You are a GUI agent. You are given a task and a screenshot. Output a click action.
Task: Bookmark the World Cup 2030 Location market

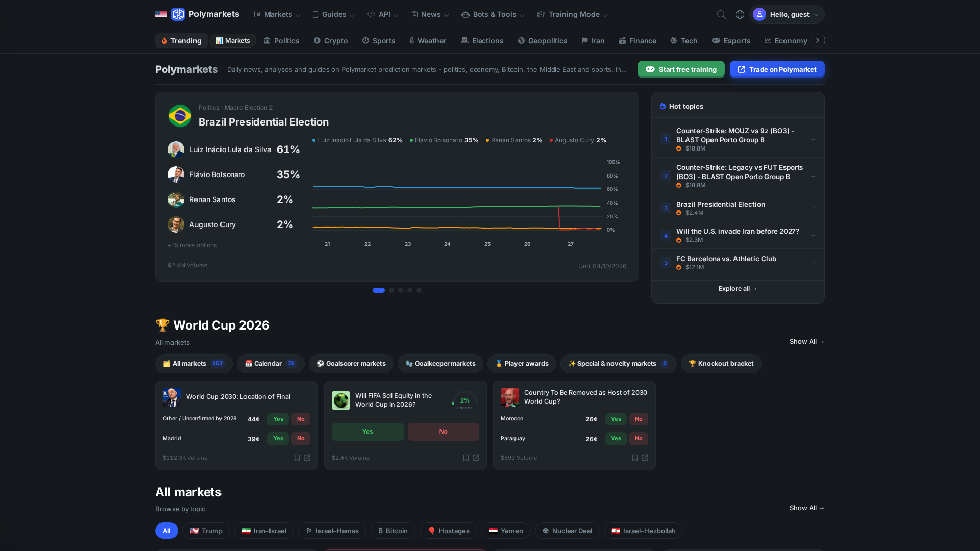297,458
